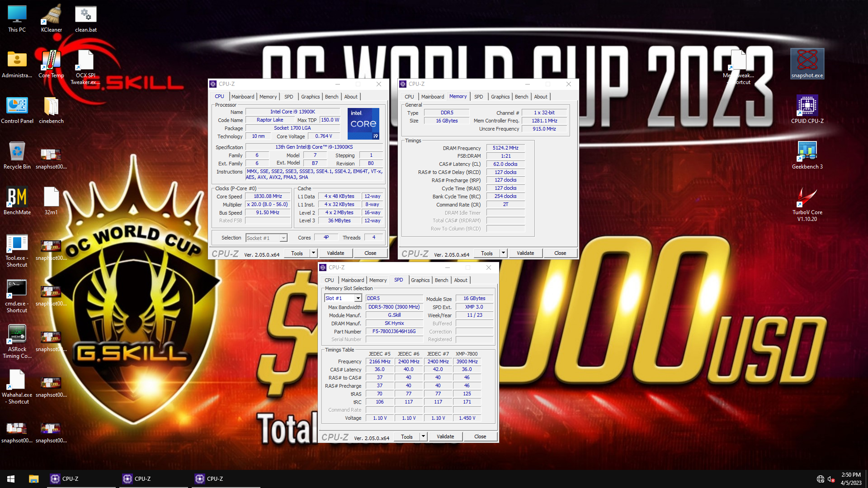Image resolution: width=868 pixels, height=488 pixels.
Task: Launch KCleaner from the desktop
Action: pyautogui.click(x=52, y=19)
